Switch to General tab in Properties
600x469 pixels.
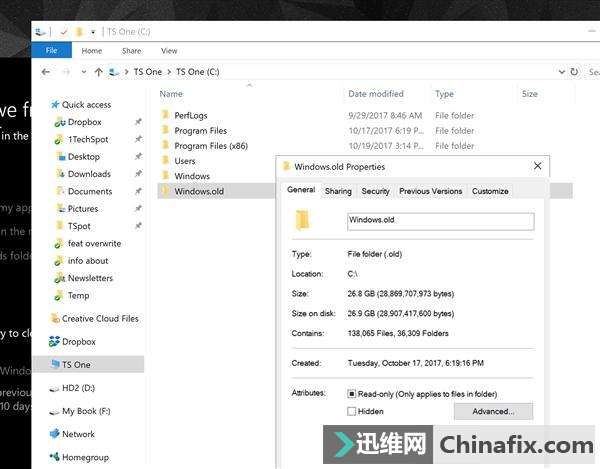pos(301,190)
